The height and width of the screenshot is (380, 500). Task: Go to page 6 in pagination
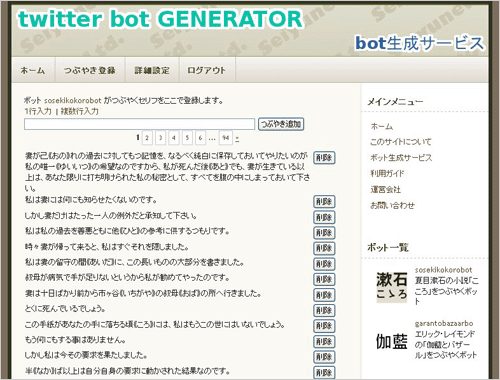pyautogui.click(x=200, y=138)
